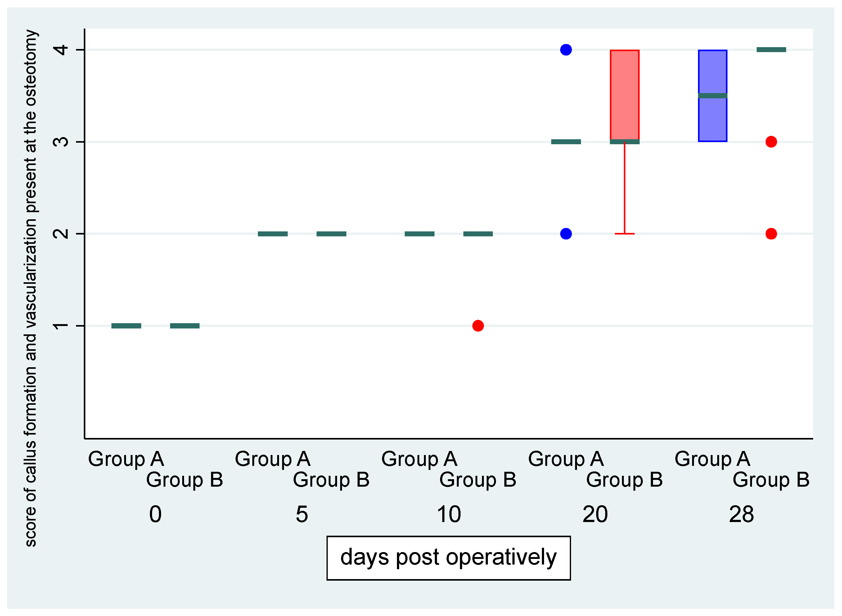Click the red outlier dot at score 3
Image resolution: width=842 pixels, height=616 pixels.
(x=771, y=142)
